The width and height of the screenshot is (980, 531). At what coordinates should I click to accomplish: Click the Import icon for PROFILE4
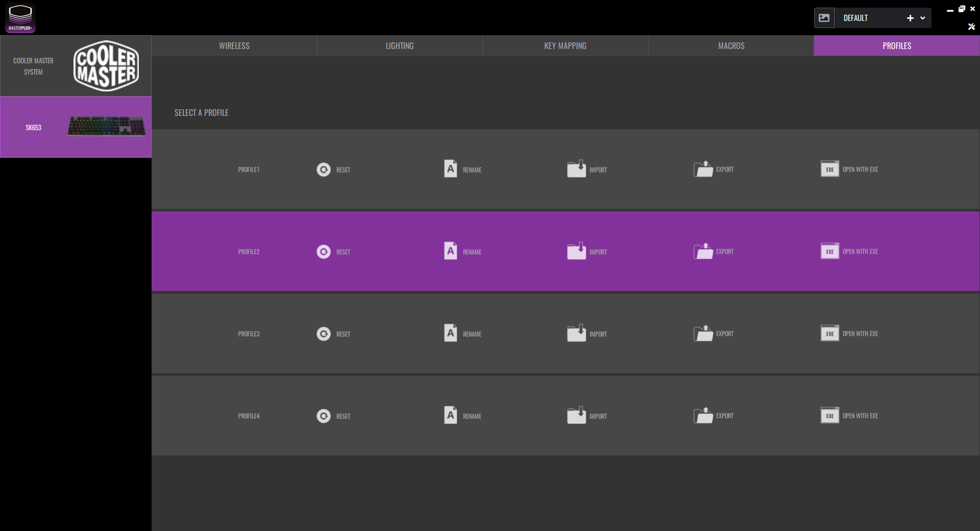(x=577, y=416)
